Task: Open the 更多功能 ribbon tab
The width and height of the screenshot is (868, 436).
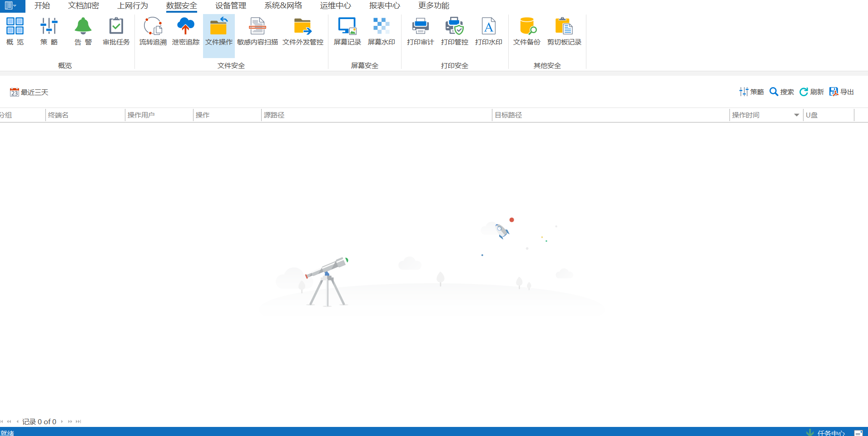Action: coord(434,6)
